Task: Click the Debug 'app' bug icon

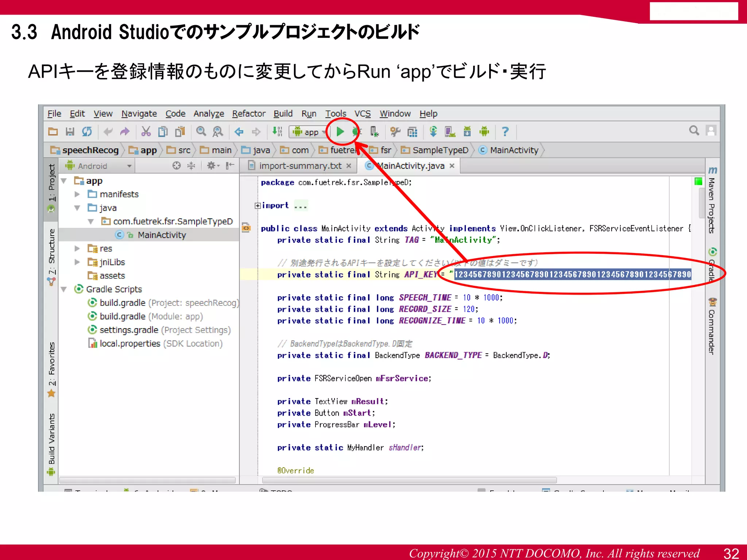Action: [x=356, y=131]
